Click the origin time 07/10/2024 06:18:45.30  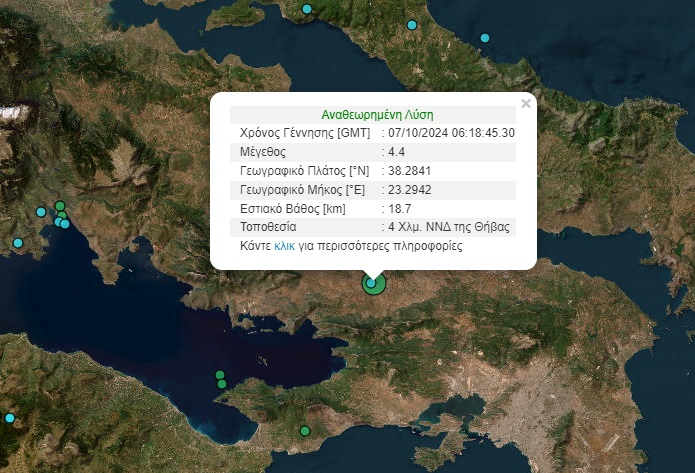point(451,133)
